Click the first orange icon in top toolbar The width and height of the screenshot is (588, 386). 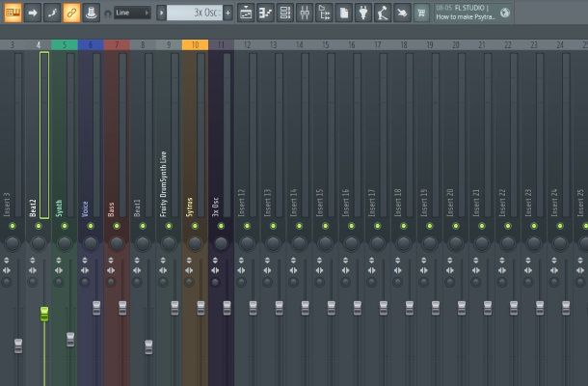pos(13,13)
